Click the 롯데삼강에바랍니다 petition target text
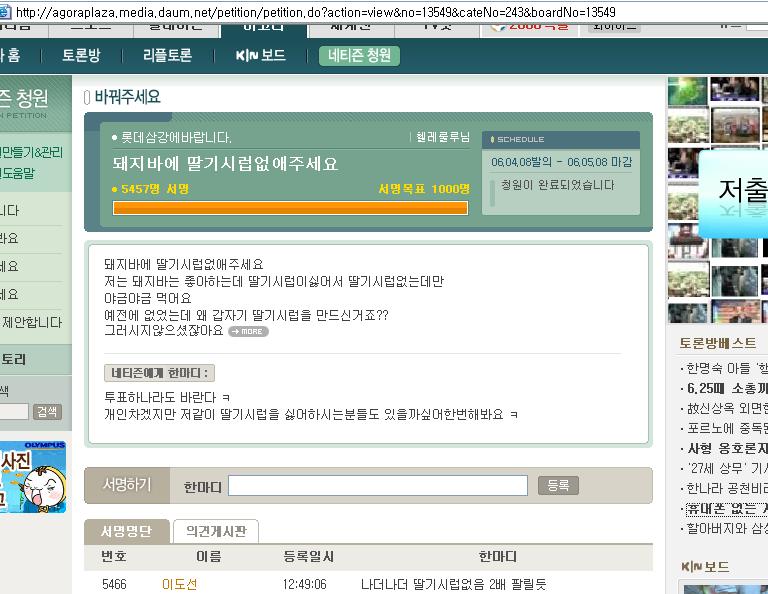Viewport: 768px width, 594px height. 176,137
